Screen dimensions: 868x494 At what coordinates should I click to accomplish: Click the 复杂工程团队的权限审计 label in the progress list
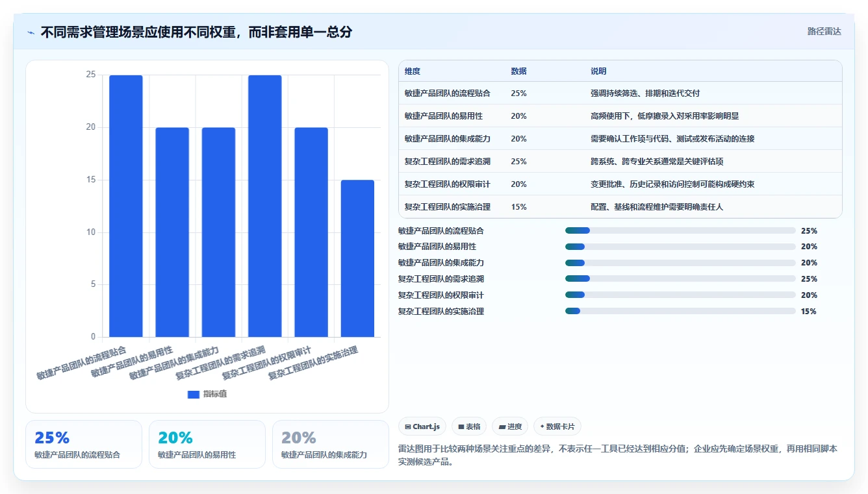pos(441,295)
